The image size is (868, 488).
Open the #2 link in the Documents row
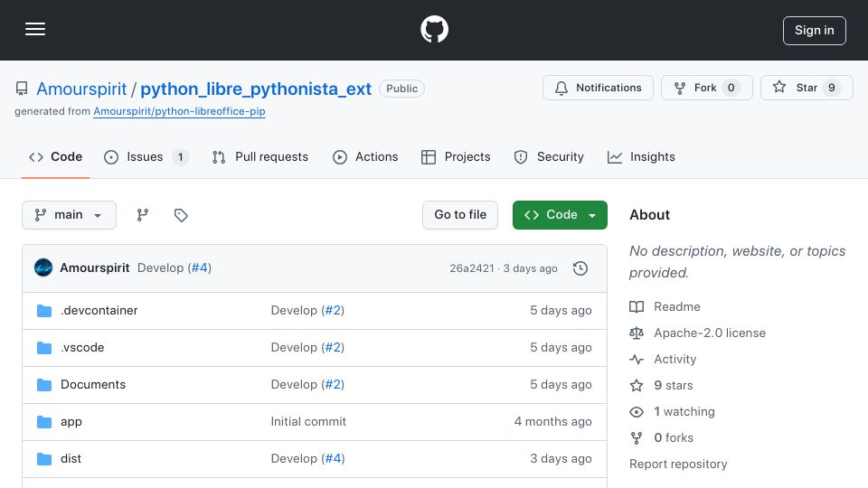[x=333, y=385]
